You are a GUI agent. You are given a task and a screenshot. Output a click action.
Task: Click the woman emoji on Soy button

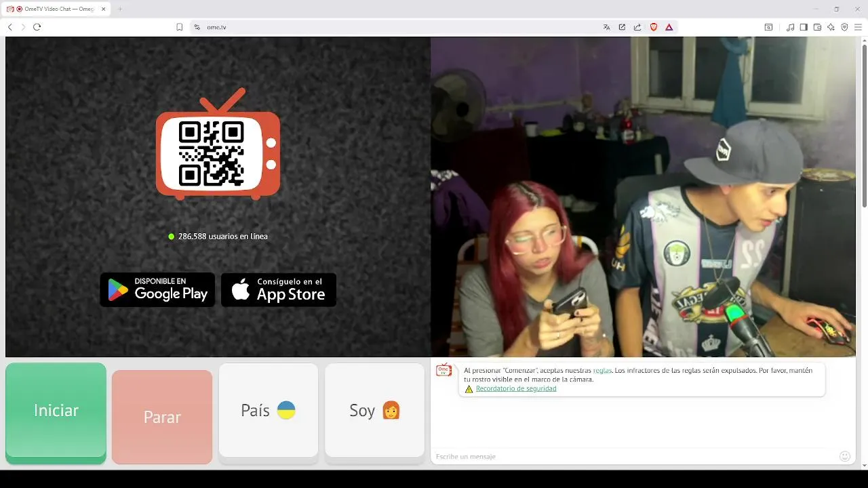click(391, 410)
